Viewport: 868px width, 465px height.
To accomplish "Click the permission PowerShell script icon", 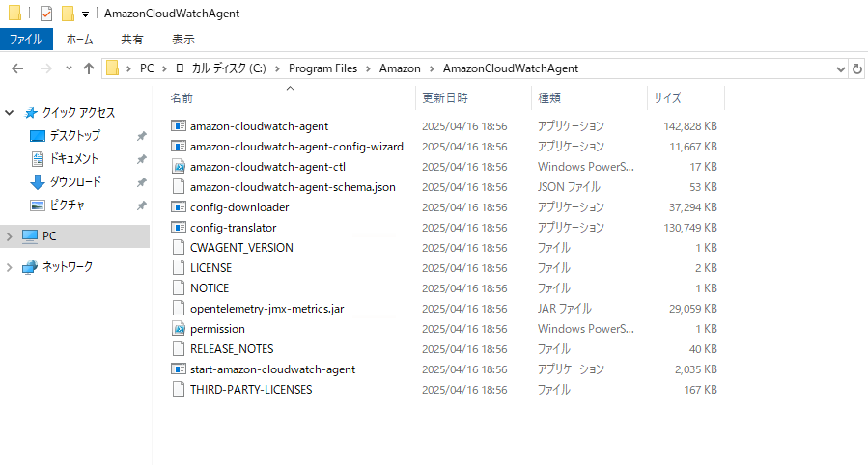I will (x=179, y=328).
